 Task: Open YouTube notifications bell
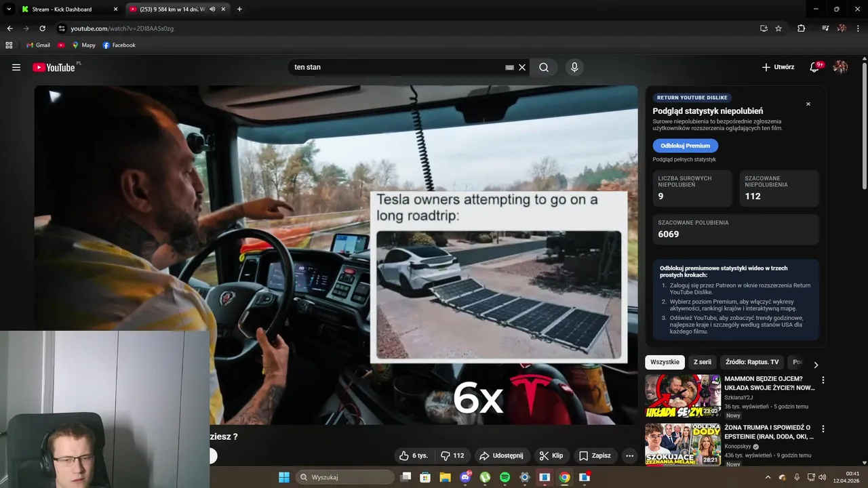[x=814, y=67]
